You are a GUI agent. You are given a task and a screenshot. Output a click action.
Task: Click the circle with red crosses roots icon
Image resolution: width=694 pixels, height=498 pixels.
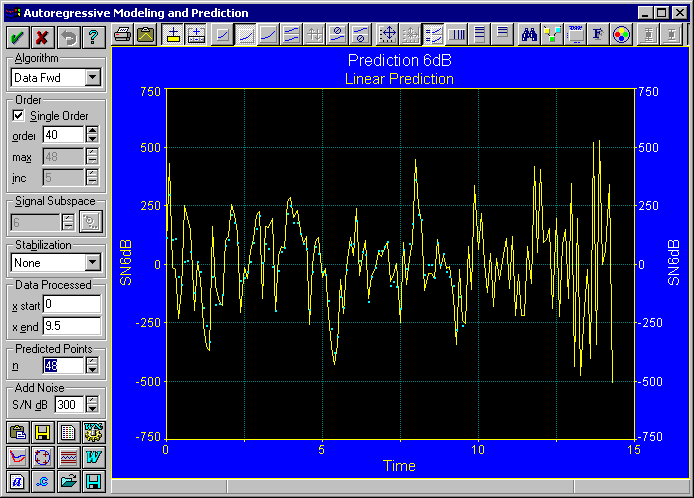[42, 457]
